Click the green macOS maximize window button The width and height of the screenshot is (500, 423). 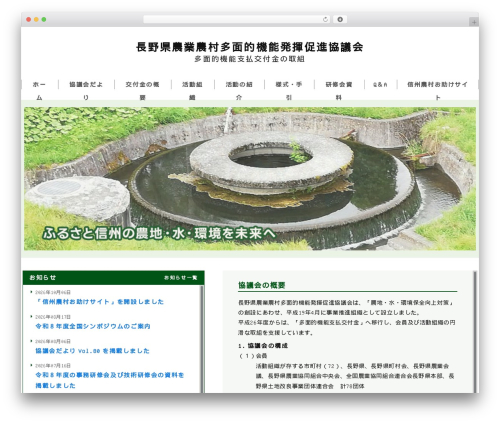pos(44,20)
